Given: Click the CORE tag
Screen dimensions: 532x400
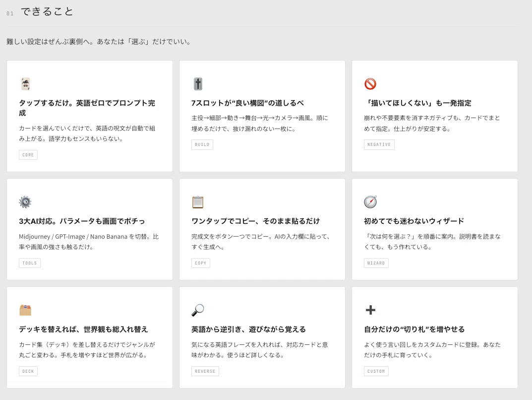Looking at the screenshot, I should (x=28, y=155).
